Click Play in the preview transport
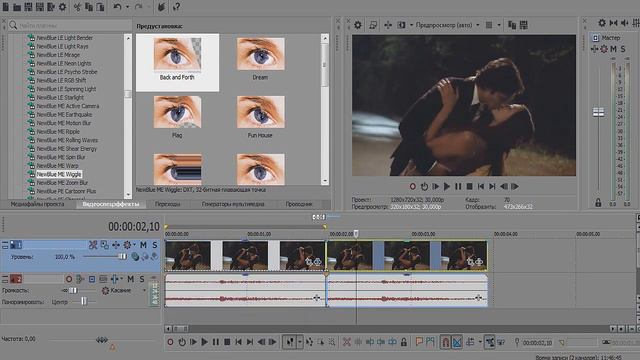This screenshot has width=640, height=360. 447,187
